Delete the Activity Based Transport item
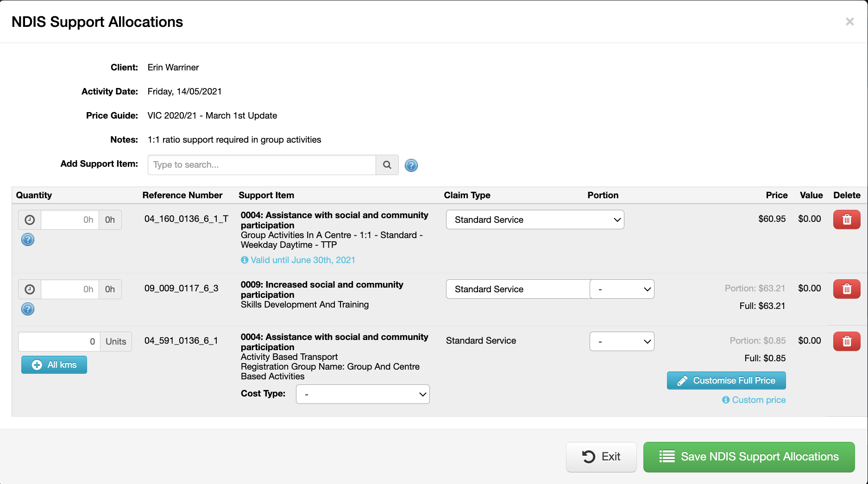868x484 pixels. click(x=847, y=341)
